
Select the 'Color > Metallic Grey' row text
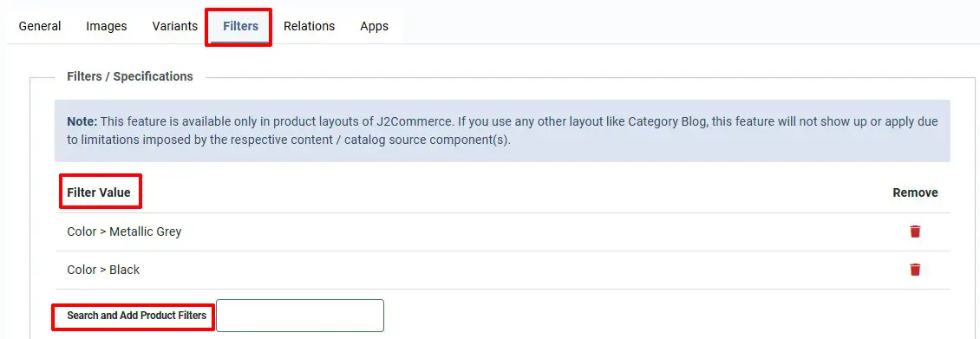pyautogui.click(x=124, y=231)
